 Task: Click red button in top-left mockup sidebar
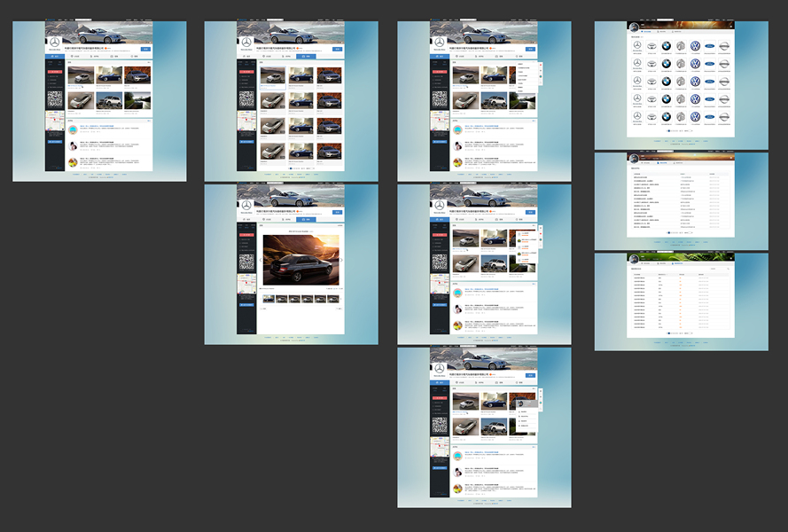[x=55, y=72]
